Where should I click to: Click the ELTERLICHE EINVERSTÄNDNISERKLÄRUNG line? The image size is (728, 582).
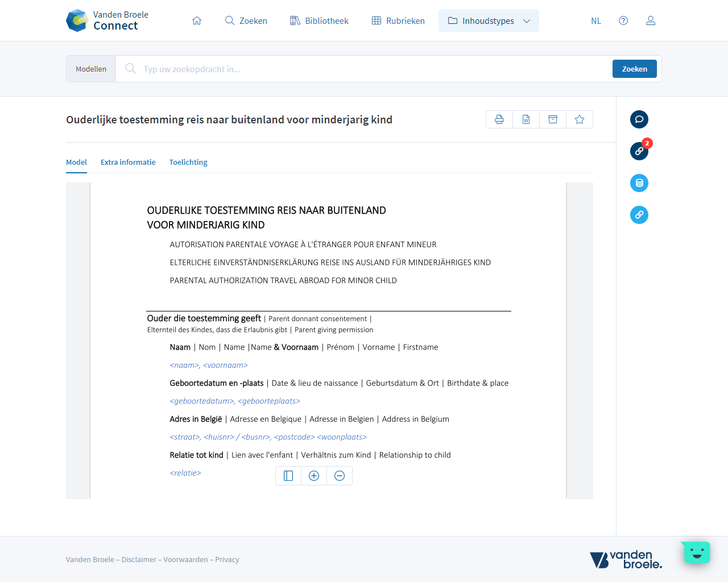tap(330, 262)
